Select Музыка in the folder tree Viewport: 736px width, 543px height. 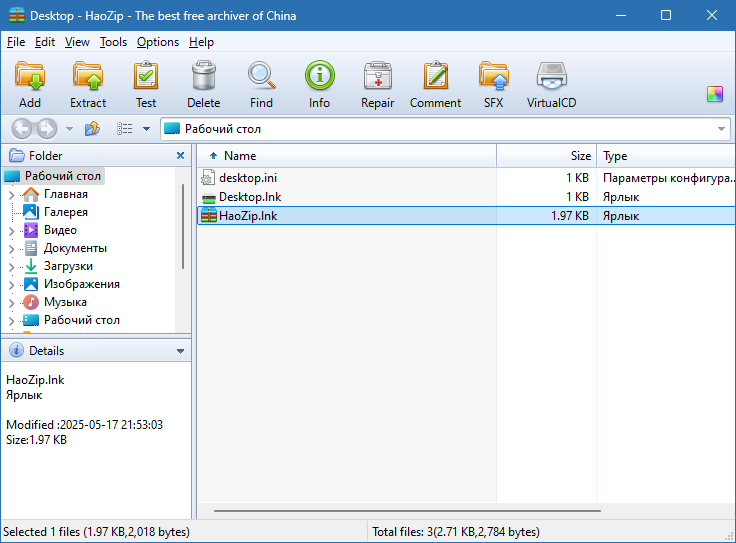[65, 302]
